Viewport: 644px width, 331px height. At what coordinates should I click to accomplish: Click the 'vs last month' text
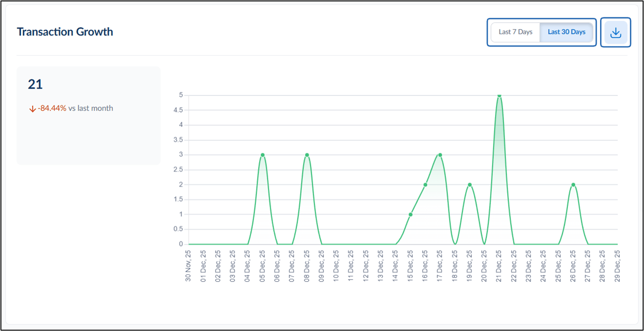coord(91,108)
